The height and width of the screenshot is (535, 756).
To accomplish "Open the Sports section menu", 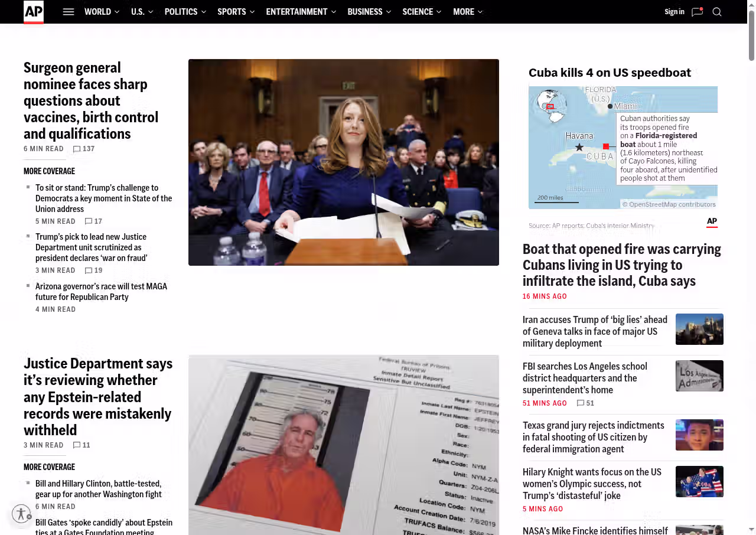I will 236,12.
